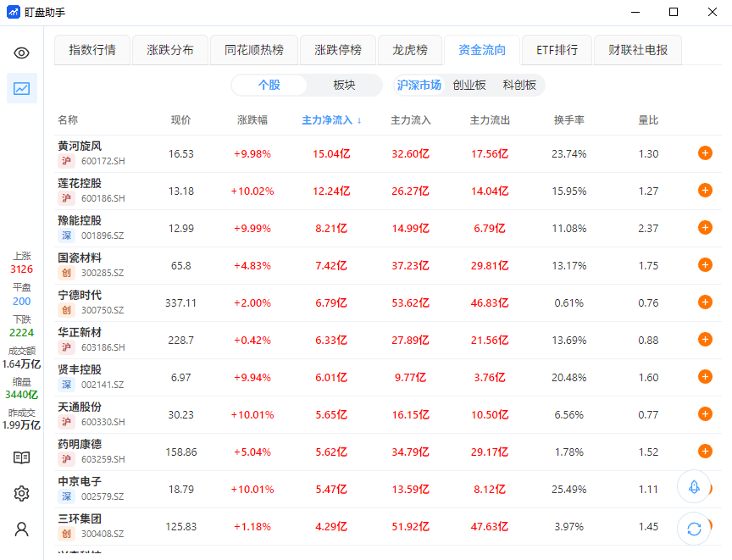732x560 pixels.
Task: Filter by 科创板 market
Action: [x=519, y=85]
